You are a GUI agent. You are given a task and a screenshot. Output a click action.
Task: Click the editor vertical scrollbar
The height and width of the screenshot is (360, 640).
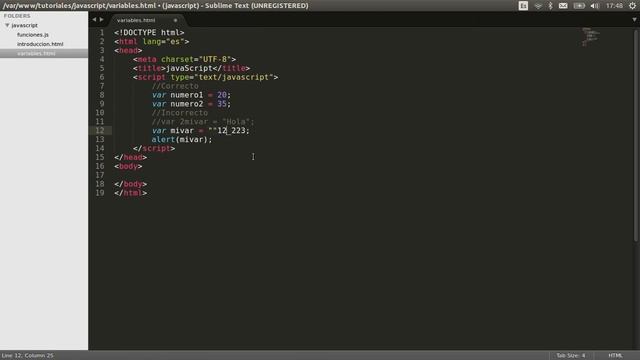pos(636,135)
